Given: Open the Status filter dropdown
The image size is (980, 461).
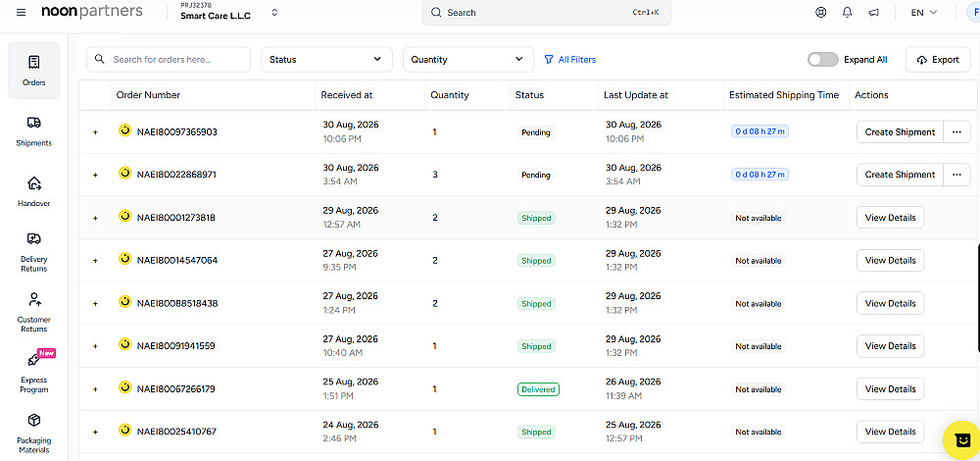Looking at the screenshot, I should tap(327, 60).
